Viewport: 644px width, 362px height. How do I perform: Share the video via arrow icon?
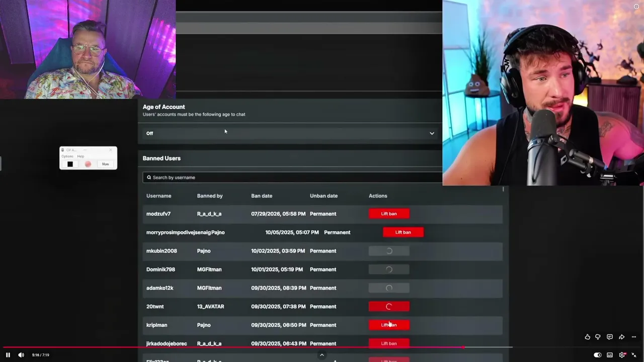(622, 337)
